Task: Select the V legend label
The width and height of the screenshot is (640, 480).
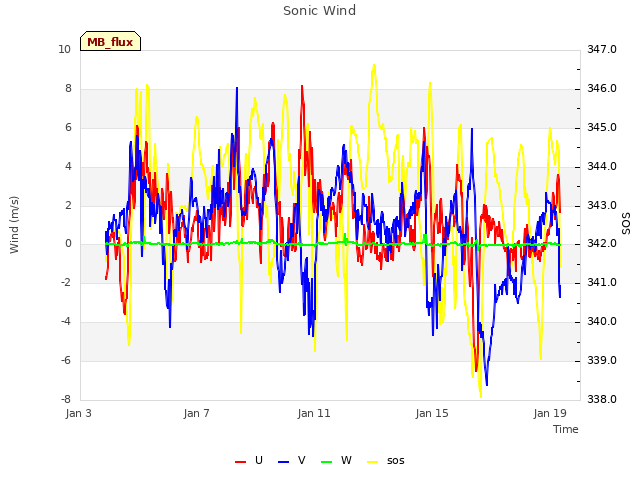Action: [x=302, y=460]
